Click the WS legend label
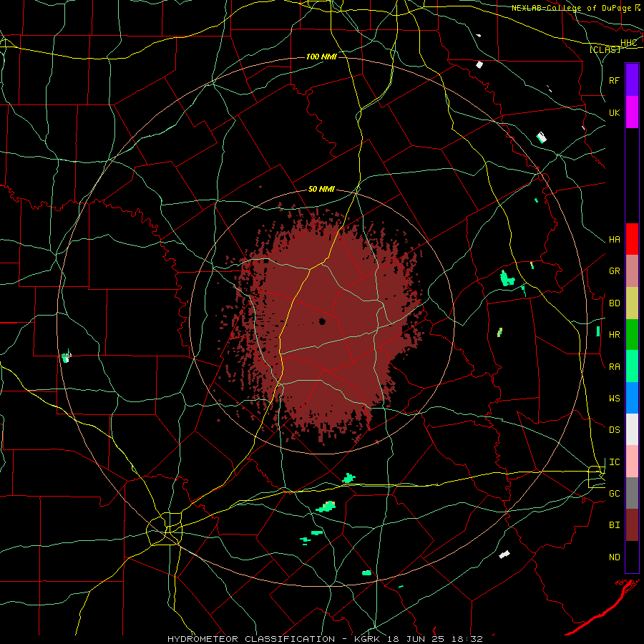 point(614,399)
